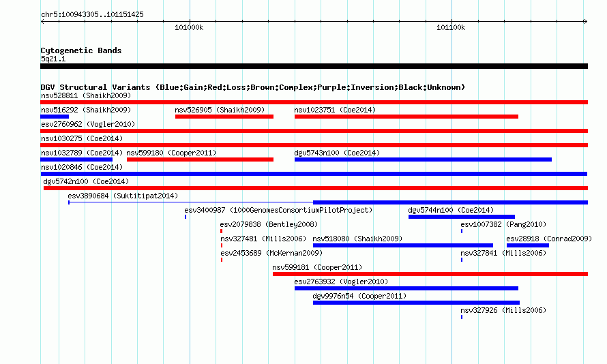This screenshot has height=364, width=607.
Task: Select the nsv599181 red loss bar
Action: (x=430, y=274)
